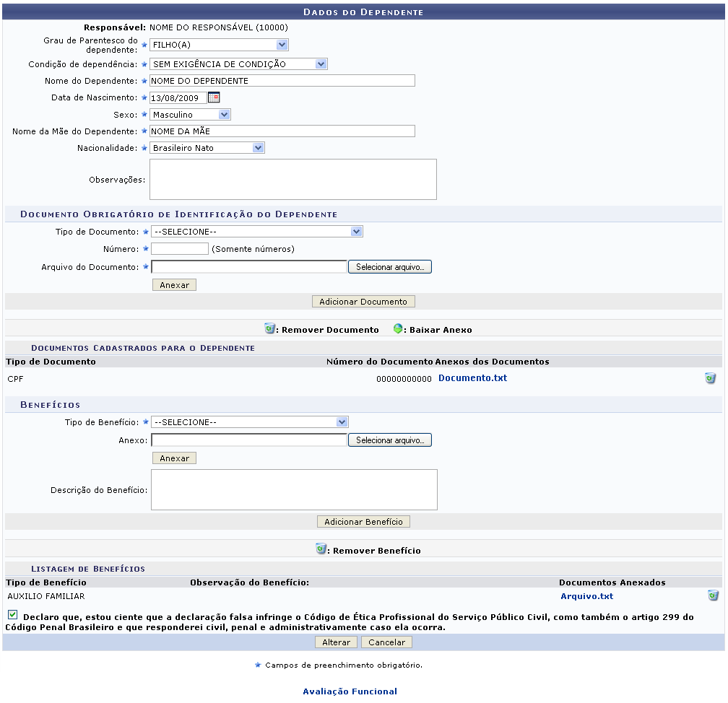Image resolution: width=728 pixels, height=703 pixels.
Task: Click inside the Observações text area
Action: coord(292,178)
